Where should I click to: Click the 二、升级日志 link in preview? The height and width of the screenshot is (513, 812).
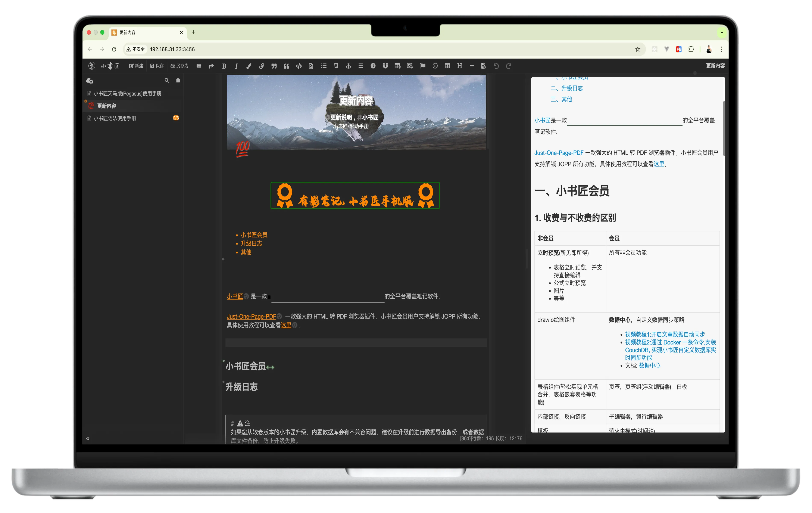pyautogui.click(x=566, y=88)
